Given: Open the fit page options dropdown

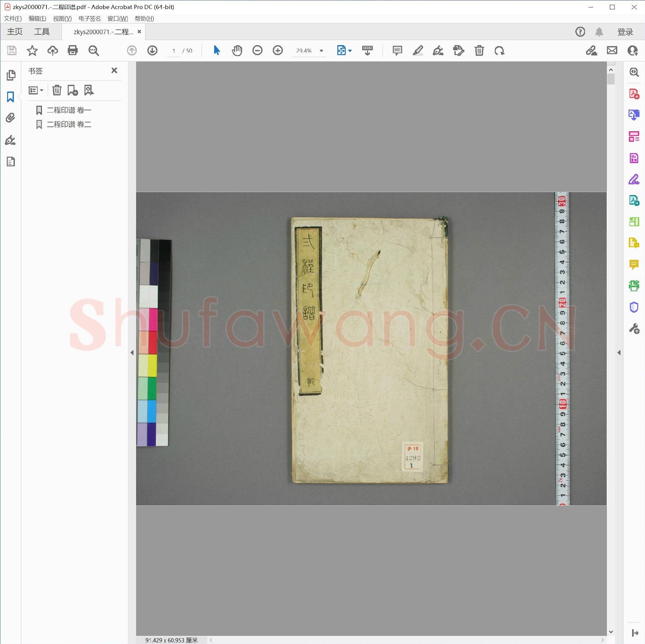Looking at the screenshot, I should tap(350, 51).
